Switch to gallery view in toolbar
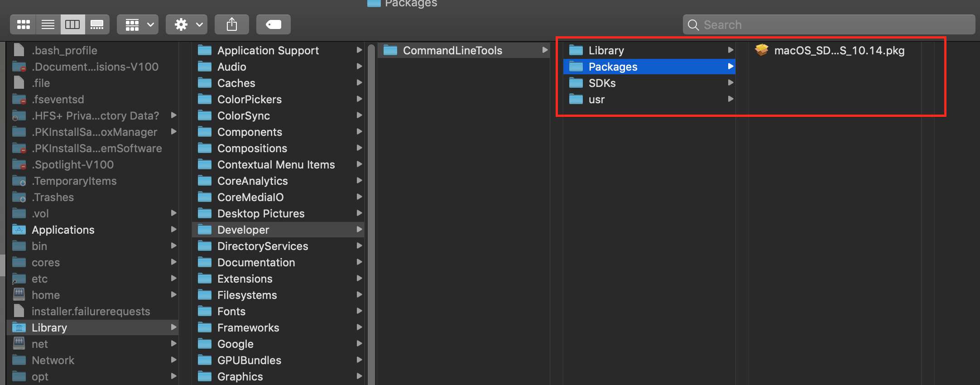Screen dimensions: 980x385 (97, 24)
